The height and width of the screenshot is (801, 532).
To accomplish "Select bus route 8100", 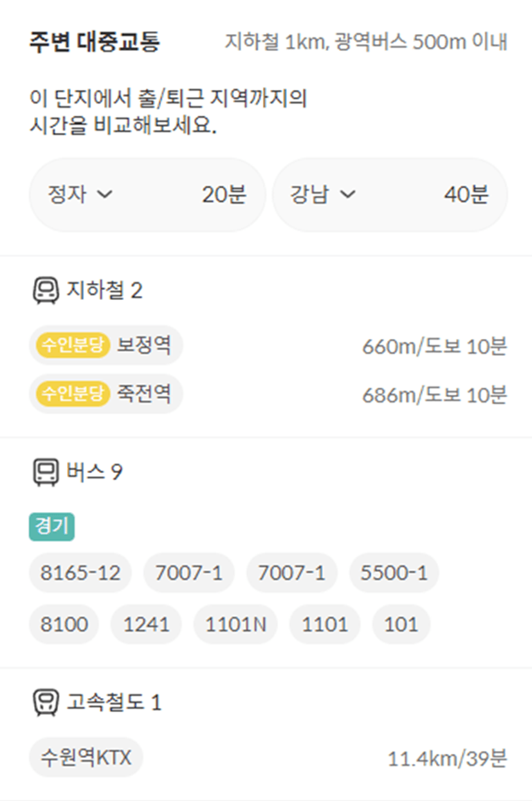I will tap(64, 624).
